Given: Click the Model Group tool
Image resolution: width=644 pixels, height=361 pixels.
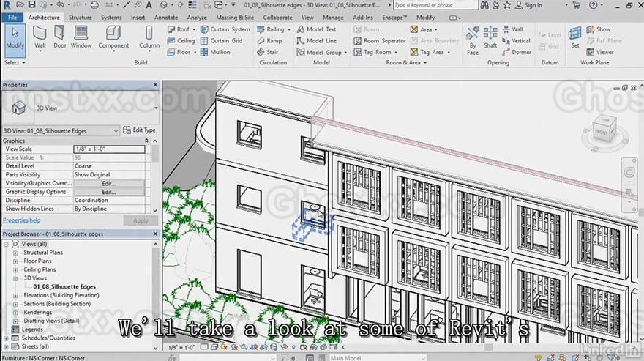Looking at the screenshot, I should 321,52.
